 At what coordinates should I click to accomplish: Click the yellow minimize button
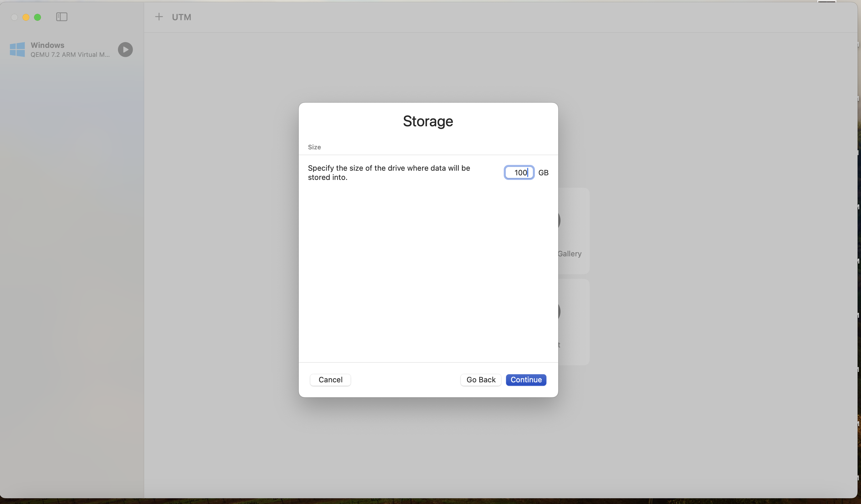point(26,17)
